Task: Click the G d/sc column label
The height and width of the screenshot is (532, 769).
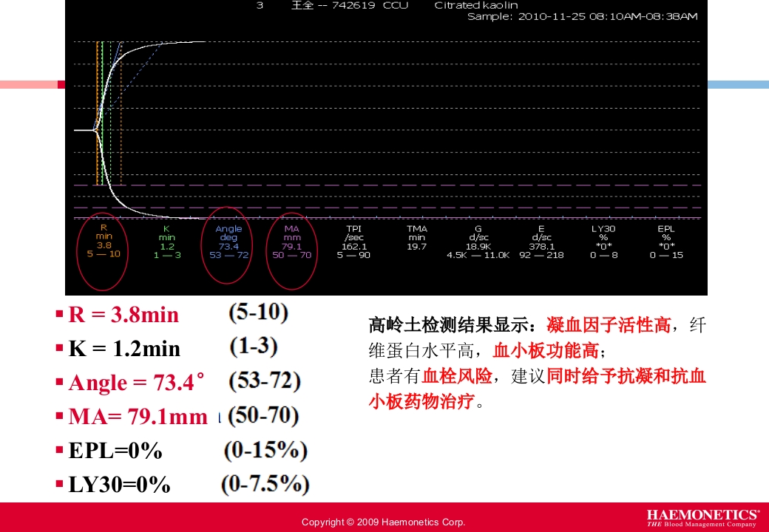Action: coord(481,233)
